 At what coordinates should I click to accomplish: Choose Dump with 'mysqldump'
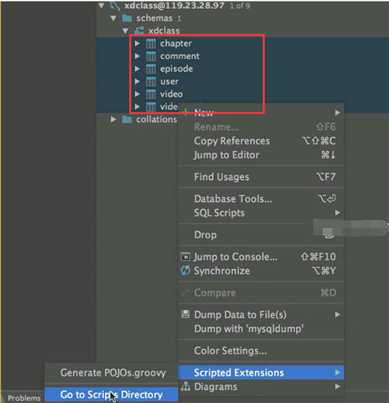pyautogui.click(x=260, y=329)
